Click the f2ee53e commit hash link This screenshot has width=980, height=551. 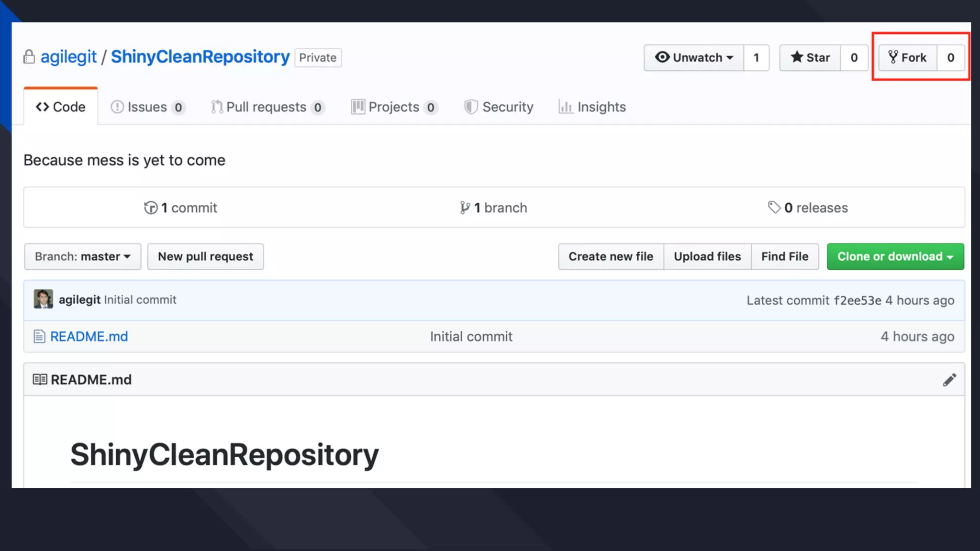[857, 300]
